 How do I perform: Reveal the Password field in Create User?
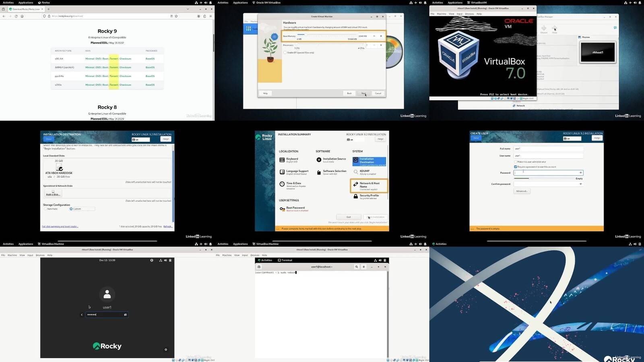tap(580, 173)
